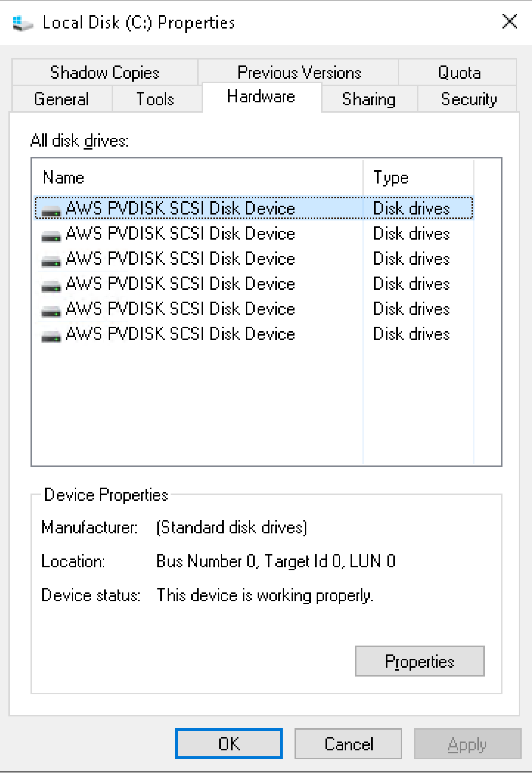This screenshot has height=773, width=532.
Task: Switch to the Shadow Copies tab
Action: pyautogui.click(x=105, y=72)
